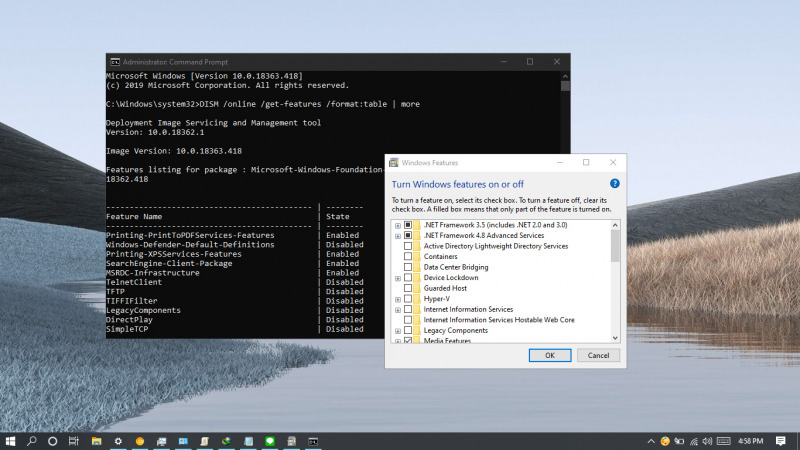Click the green chat bubble taskbar icon
800x450 pixels.
click(270, 441)
